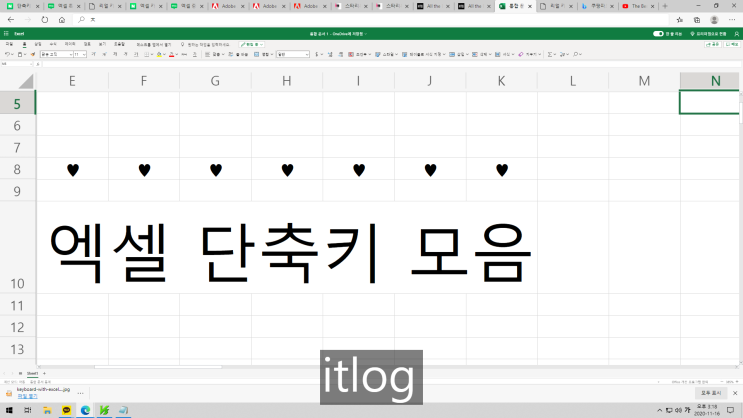Open File Explorer from taskbar
Viewport: 743px width, 418px height.
pos(47,410)
